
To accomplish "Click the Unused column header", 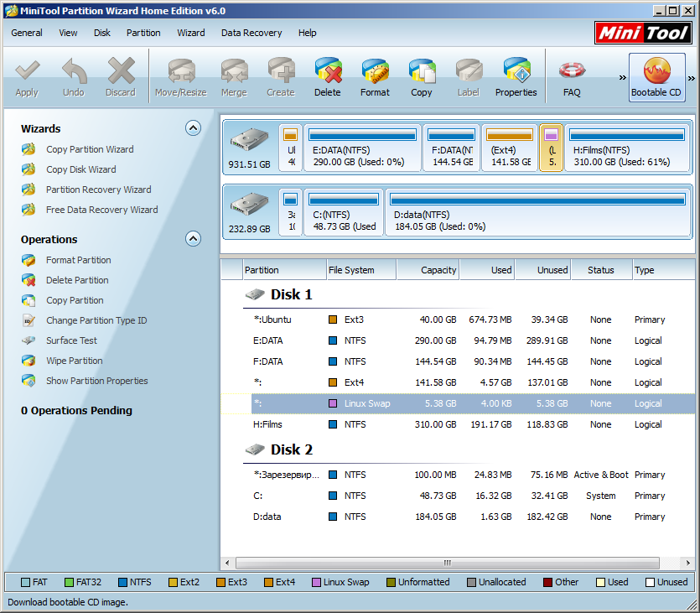I will 543,270.
